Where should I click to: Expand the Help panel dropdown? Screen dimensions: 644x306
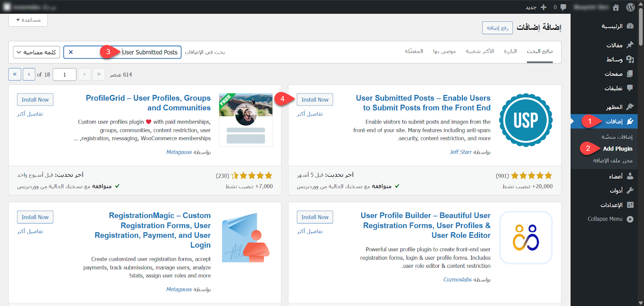[x=28, y=20]
